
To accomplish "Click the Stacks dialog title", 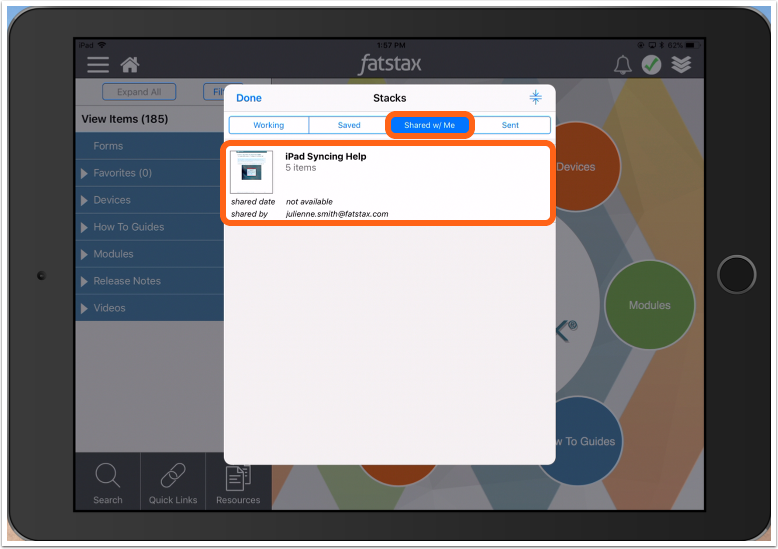I will tap(389, 98).
